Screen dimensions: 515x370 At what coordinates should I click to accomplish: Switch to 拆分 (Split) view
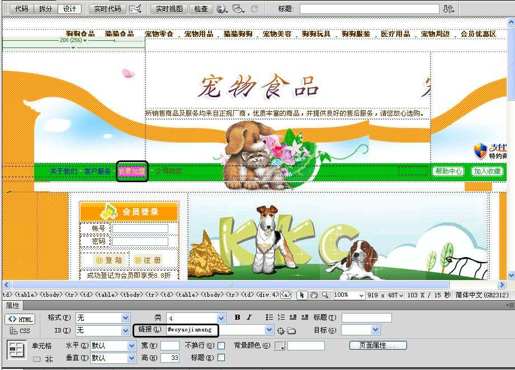46,9
